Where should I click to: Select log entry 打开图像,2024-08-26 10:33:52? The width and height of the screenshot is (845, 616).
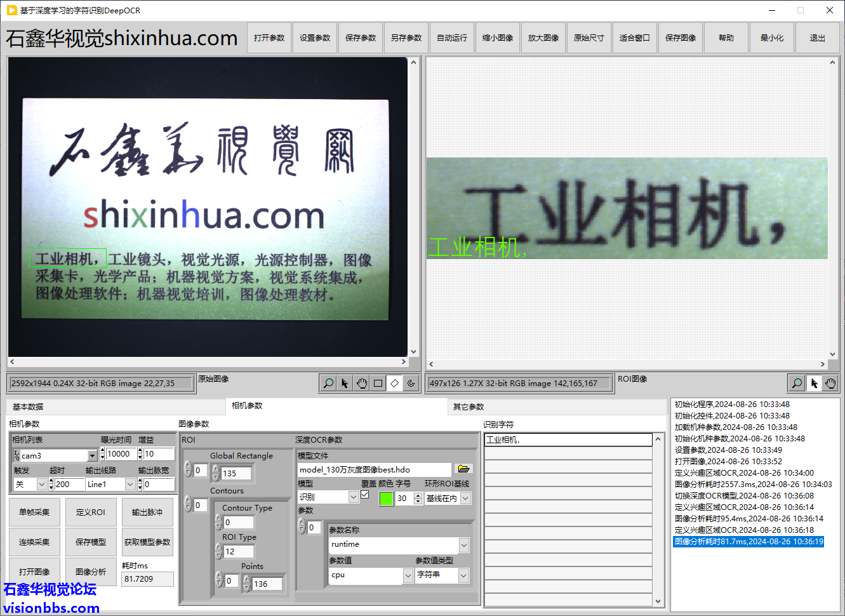click(728, 462)
